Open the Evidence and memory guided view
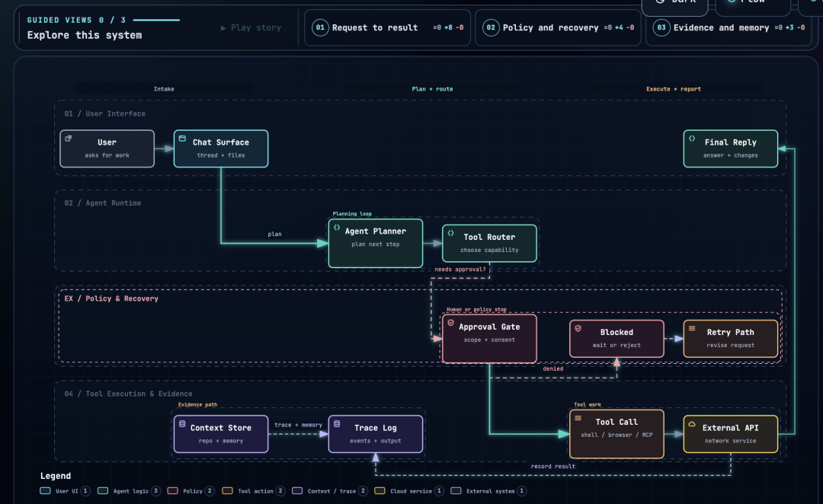 coord(729,28)
